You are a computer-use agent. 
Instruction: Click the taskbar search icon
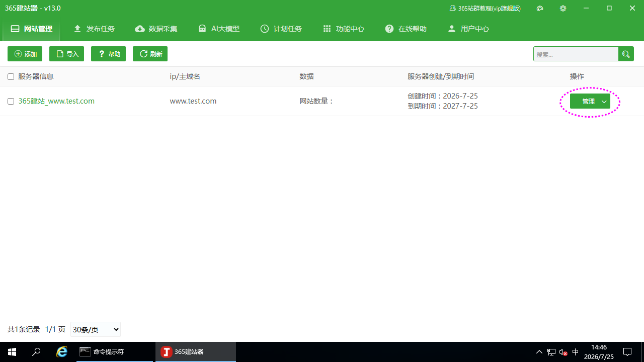click(x=36, y=352)
